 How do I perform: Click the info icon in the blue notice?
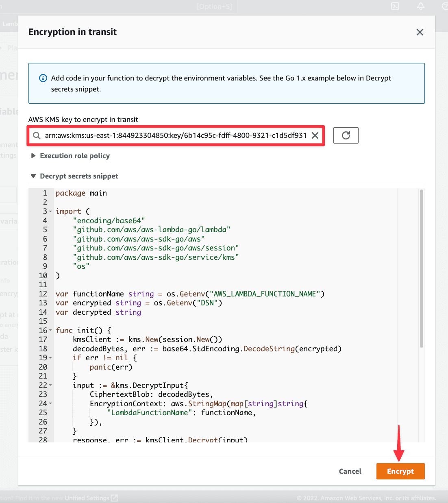point(43,78)
